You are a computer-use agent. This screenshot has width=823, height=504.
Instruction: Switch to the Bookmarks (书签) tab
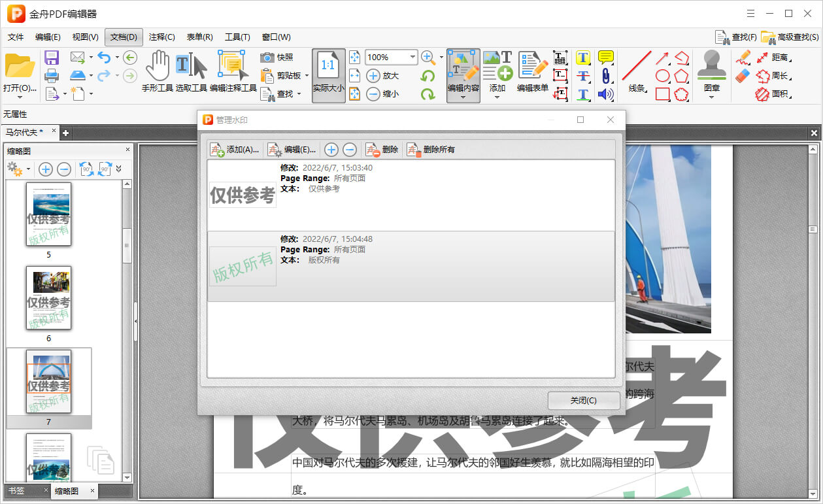(17, 490)
